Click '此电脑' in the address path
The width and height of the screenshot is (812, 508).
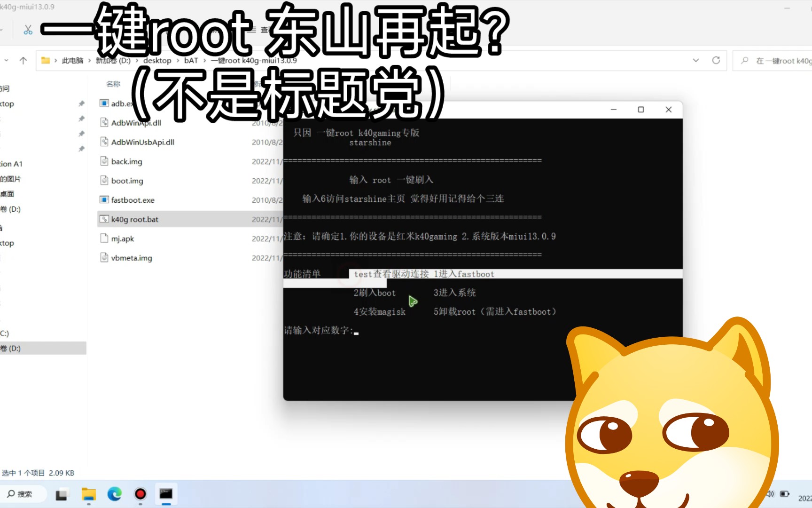(72, 61)
